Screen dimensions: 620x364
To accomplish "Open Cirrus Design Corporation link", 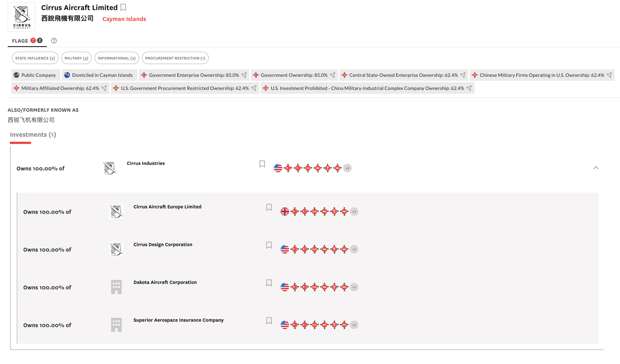I will tap(163, 245).
